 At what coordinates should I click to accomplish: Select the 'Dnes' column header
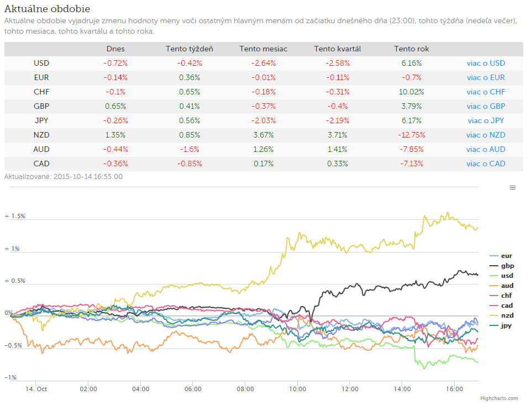pos(115,49)
